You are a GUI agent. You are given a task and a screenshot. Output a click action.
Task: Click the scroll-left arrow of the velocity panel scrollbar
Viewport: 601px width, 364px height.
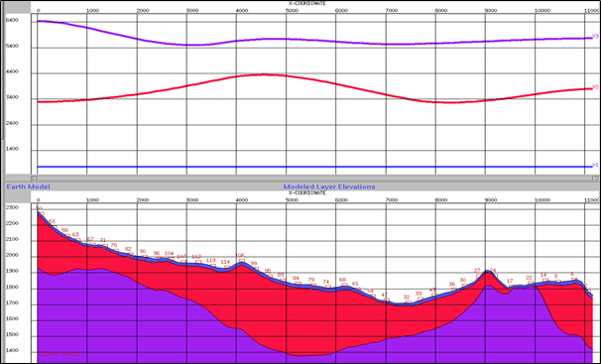tap(34, 179)
